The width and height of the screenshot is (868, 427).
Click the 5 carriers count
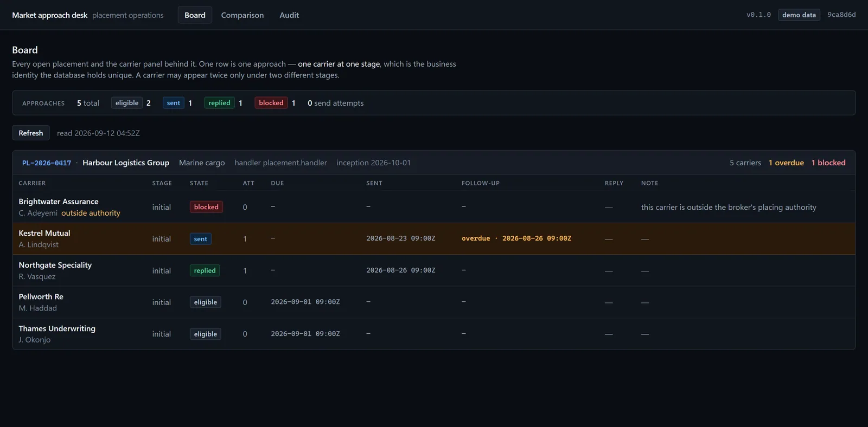click(745, 163)
